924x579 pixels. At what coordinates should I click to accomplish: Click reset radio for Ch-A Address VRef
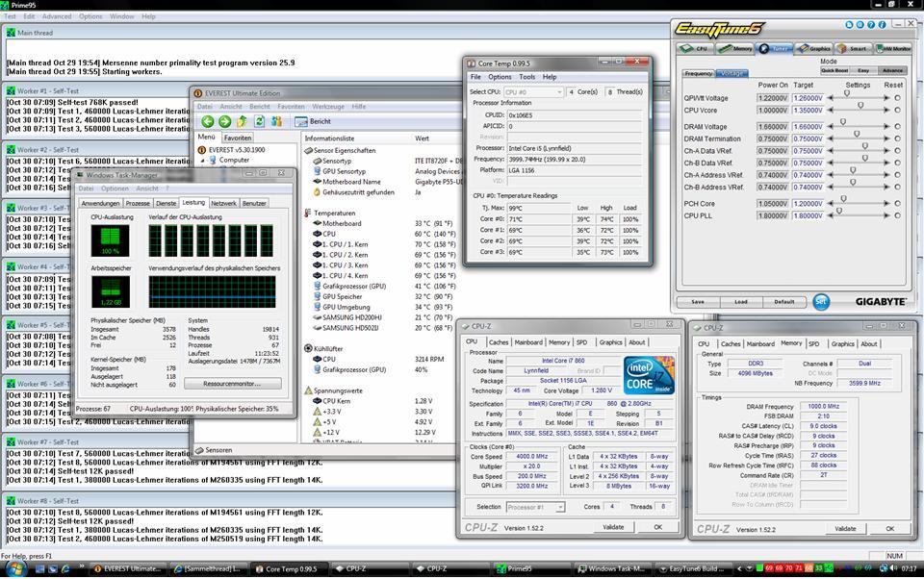tap(897, 175)
